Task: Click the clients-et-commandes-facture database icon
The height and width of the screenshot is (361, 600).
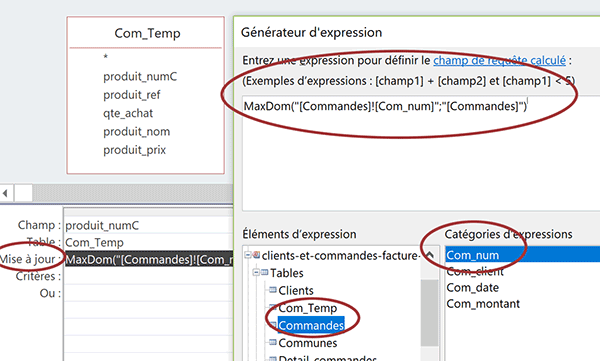Action: pyautogui.click(x=256, y=255)
